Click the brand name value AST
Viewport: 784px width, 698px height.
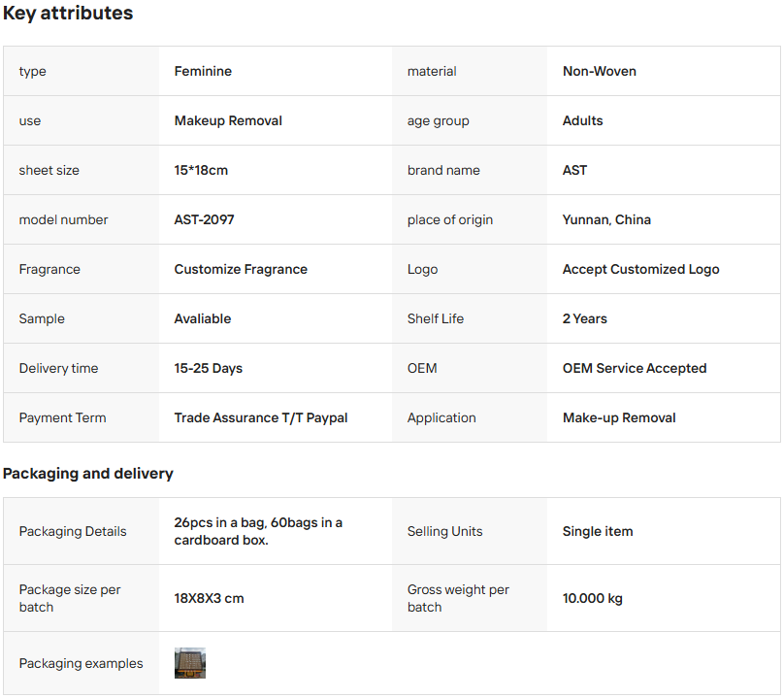[x=574, y=170]
